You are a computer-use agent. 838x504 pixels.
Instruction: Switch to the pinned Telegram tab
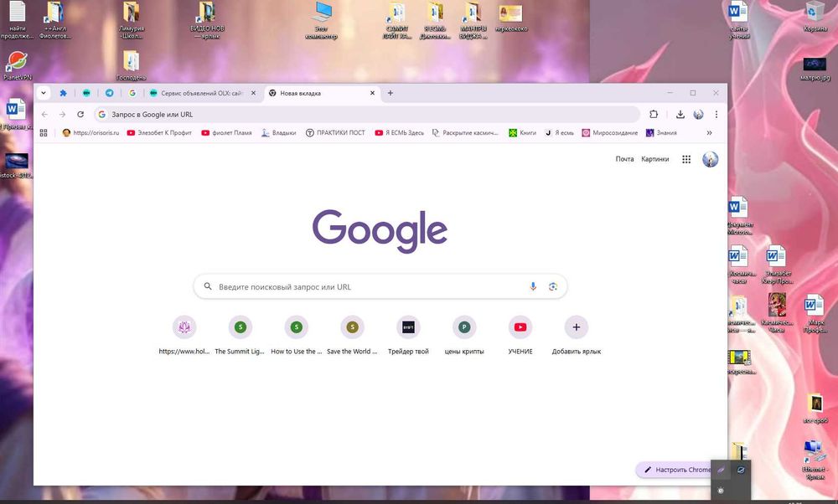pyautogui.click(x=110, y=93)
